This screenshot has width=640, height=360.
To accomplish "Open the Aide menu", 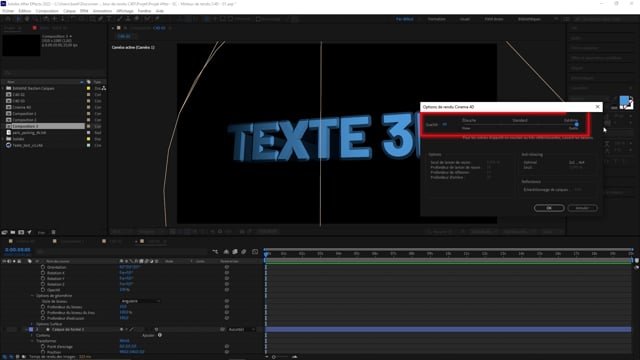I will [x=160, y=11].
